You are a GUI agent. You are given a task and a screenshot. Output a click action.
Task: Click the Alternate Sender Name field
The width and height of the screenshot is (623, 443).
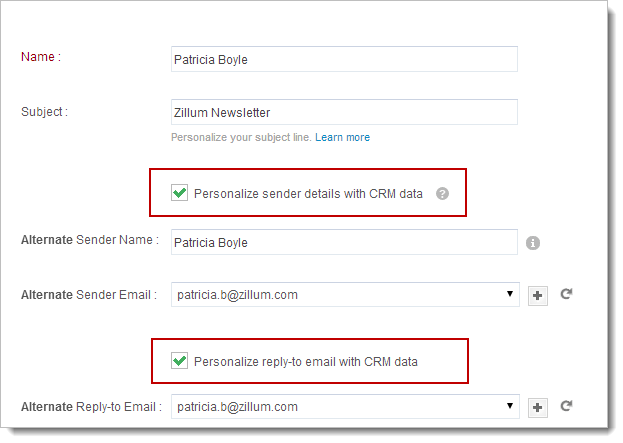tap(344, 242)
